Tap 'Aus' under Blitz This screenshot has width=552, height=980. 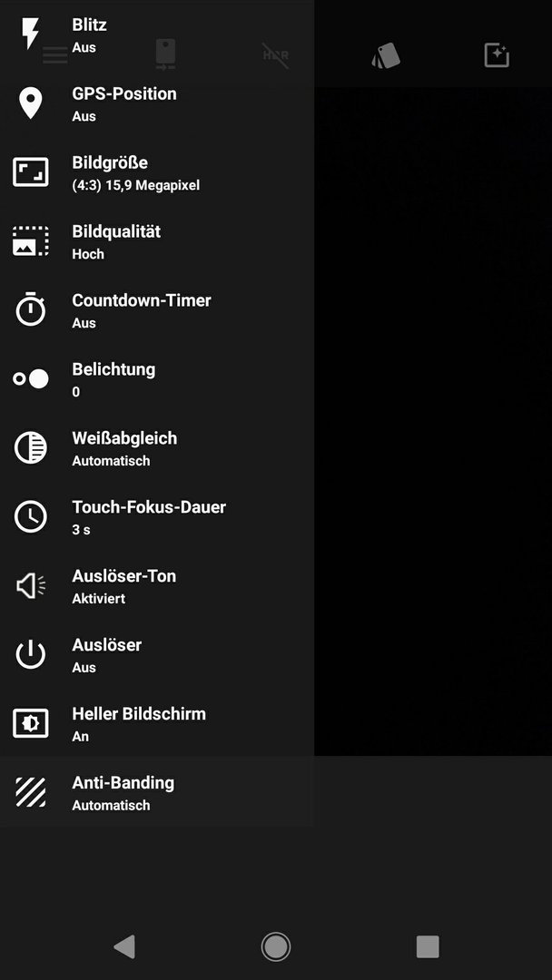[84, 47]
